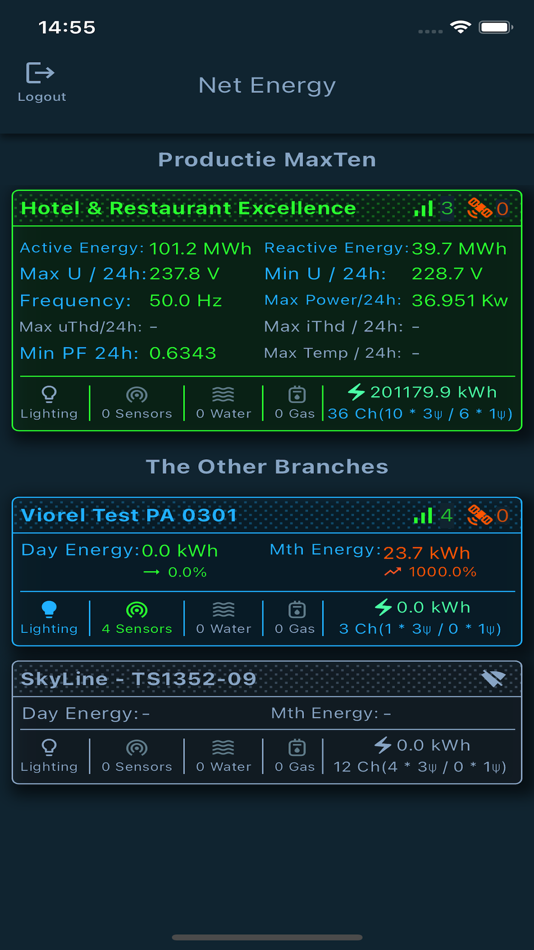Tap lightning bolt icon in Viorel Test card

[x=383, y=607]
